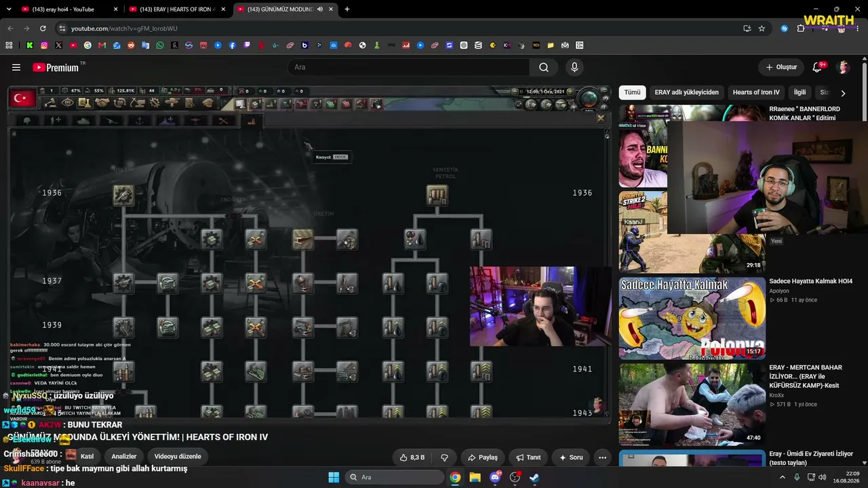This screenshot has width=868, height=488.
Task: Show more filter chips with right arrow
Action: [843, 93]
